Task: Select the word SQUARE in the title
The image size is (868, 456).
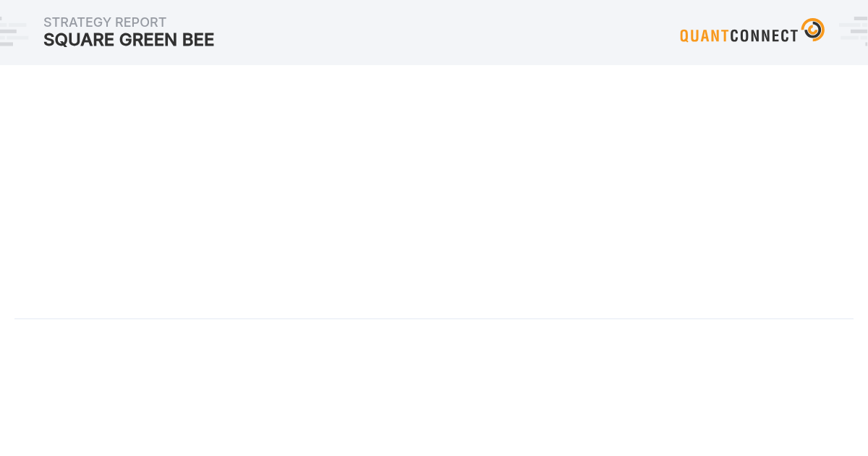Action: [x=79, y=40]
